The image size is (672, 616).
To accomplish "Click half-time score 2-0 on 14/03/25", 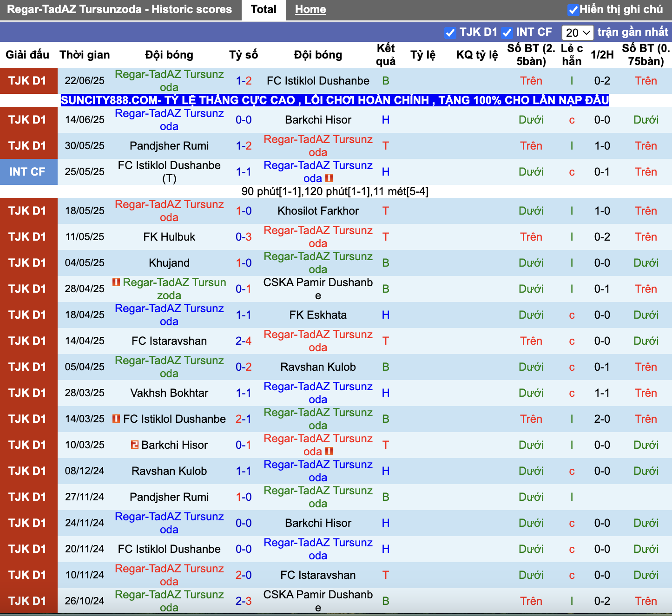I will 602,419.
